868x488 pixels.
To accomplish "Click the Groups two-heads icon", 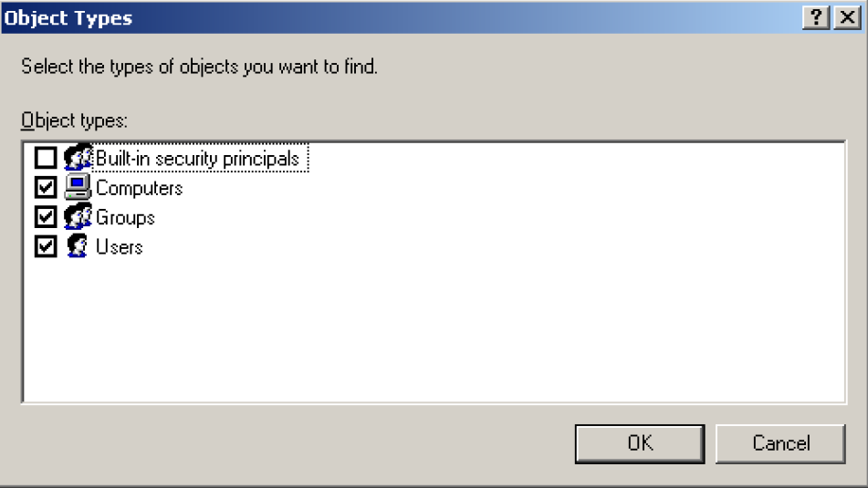I will click(78, 217).
